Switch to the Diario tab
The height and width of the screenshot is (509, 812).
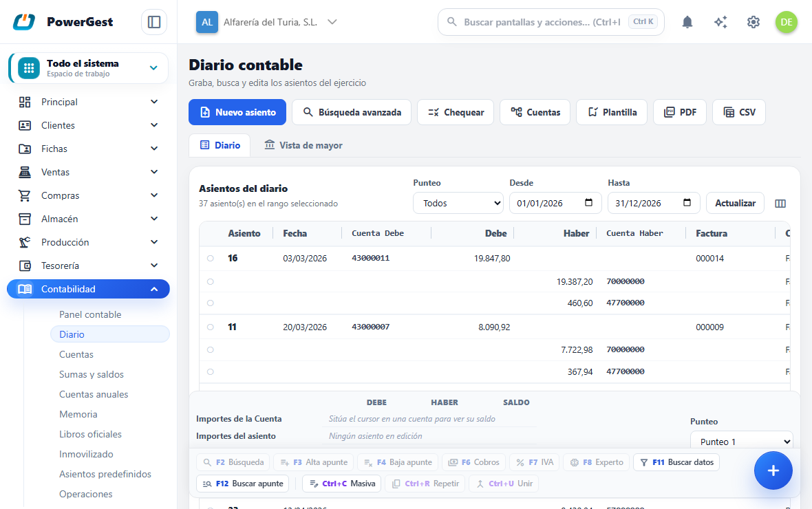click(x=220, y=146)
